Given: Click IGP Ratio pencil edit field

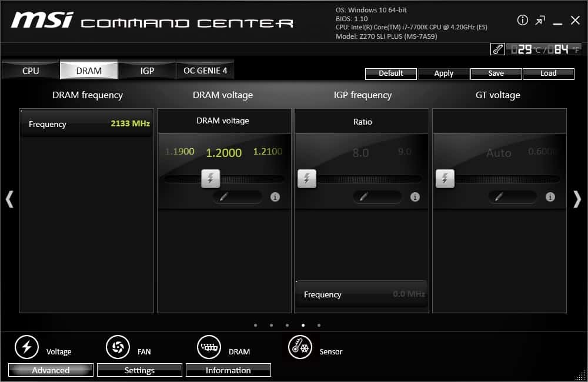Looking at the screenshot, I should pyautogui.click(x=377, y=197).
